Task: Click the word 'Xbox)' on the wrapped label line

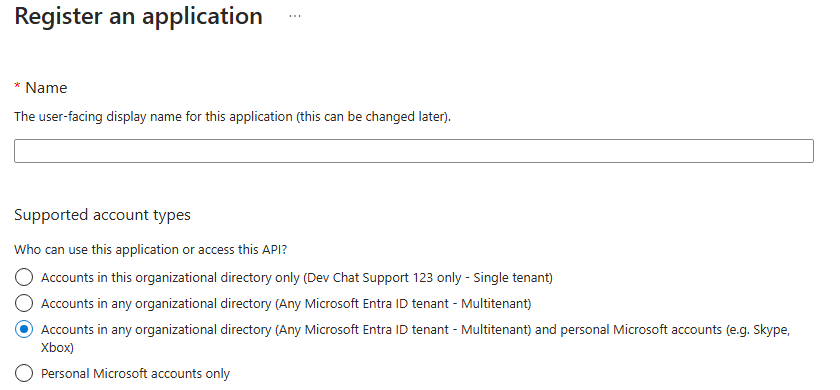Action: tap(57, 348)
